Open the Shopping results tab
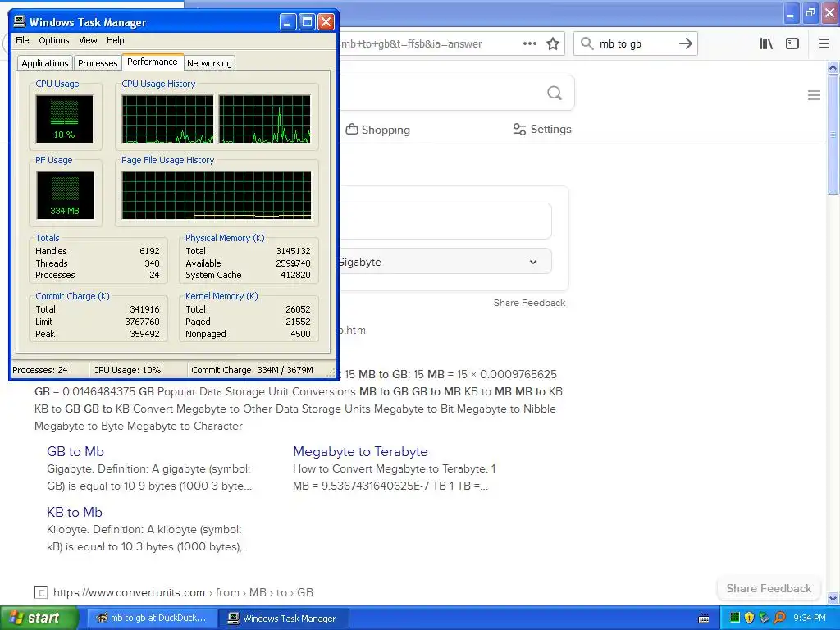The image size is (840, 630). [x=378, y=130]
